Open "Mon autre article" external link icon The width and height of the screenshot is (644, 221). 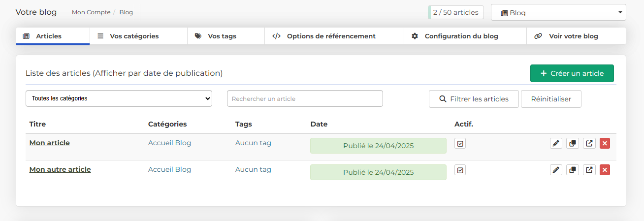[589, 170]
